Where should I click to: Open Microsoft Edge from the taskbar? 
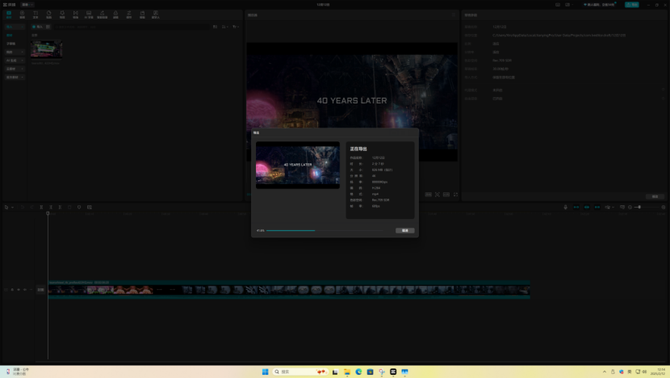coord(359,372)
